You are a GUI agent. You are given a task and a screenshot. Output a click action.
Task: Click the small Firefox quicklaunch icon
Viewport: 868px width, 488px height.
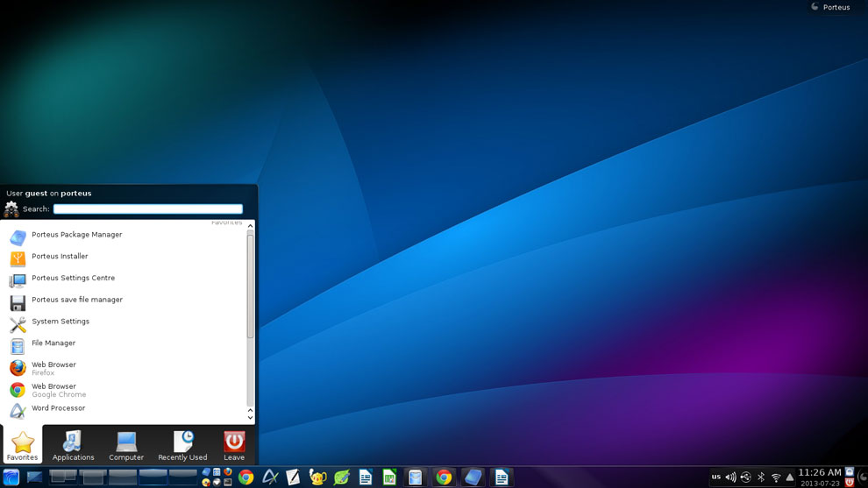[227, 472]
